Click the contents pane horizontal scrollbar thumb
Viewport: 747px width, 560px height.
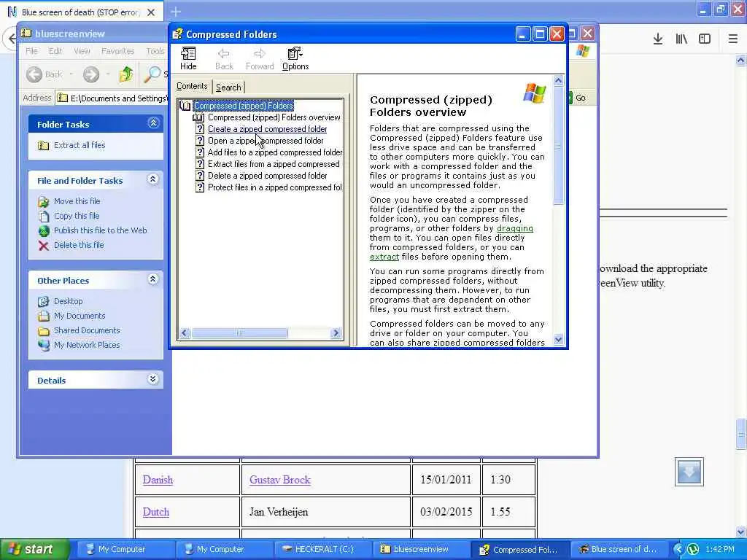[239, 333]
